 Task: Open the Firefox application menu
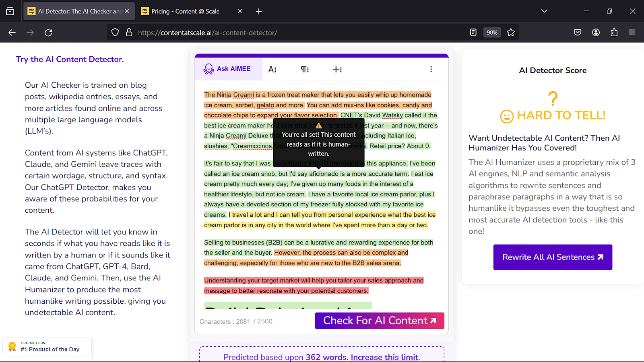click(632, 33)
